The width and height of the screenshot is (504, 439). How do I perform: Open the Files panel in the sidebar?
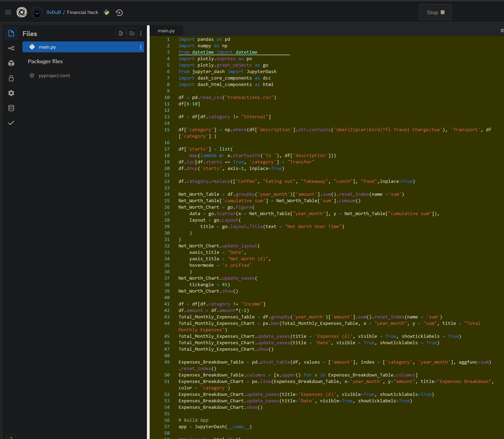click(11, 33)
